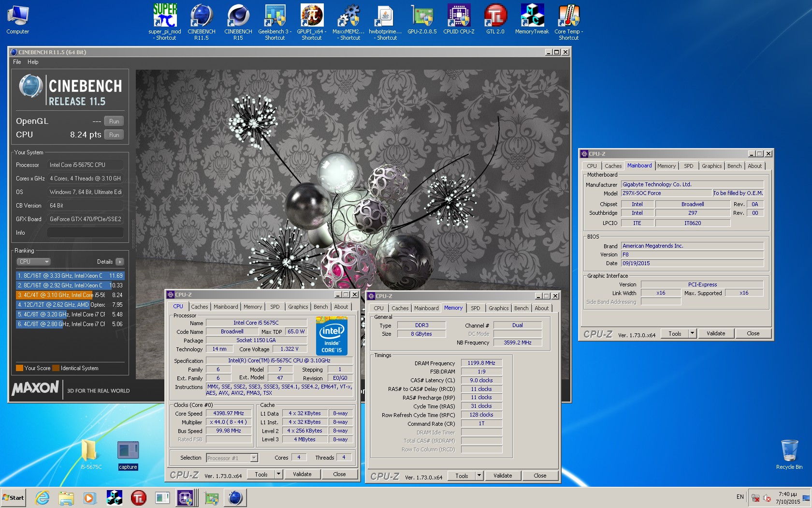812x508 pixels.
Task: Open Geekbench 3 shortcut icon
Action: 275,21
